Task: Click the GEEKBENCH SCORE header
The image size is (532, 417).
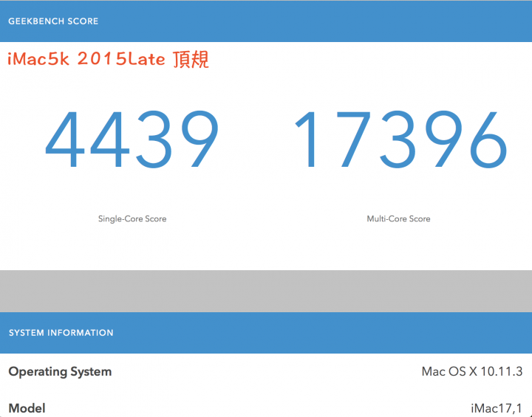Action: click(53, 21)
